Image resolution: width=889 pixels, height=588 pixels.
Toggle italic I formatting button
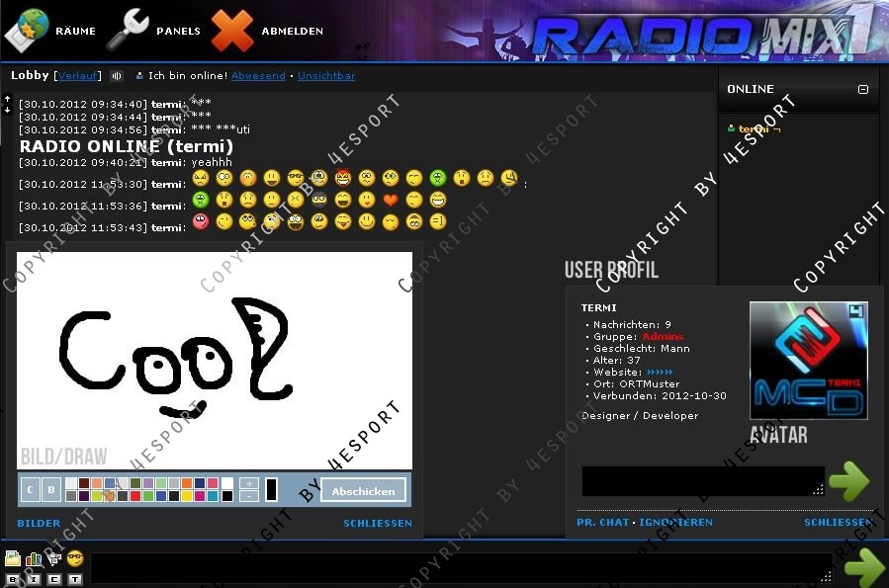click(x=34, y=579)
